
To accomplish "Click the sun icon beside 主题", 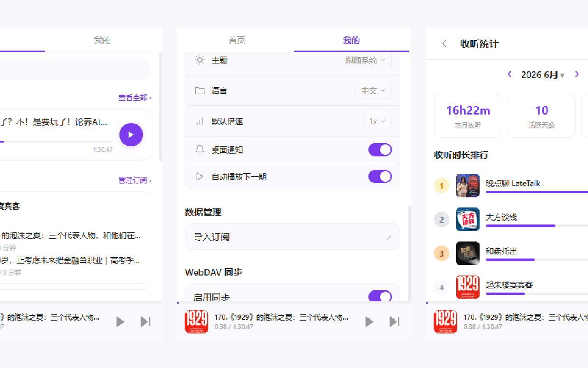I will (x=200, y=60).
